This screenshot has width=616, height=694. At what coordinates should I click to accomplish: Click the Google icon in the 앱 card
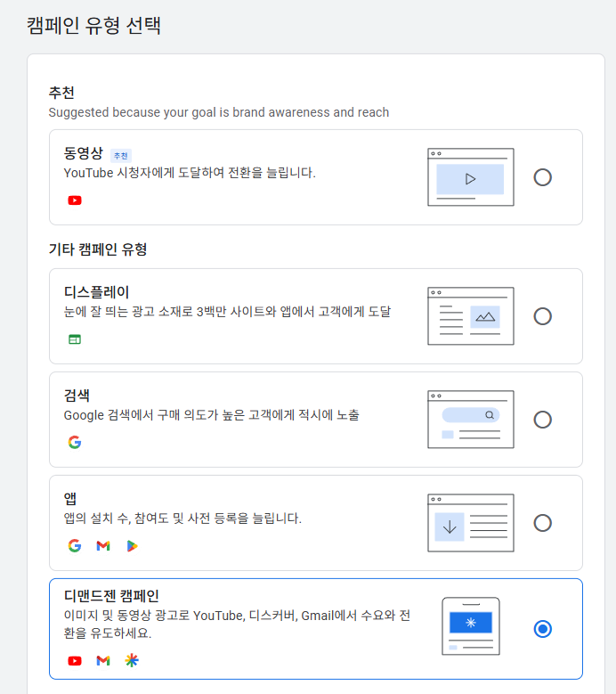[x=75, y=546]
